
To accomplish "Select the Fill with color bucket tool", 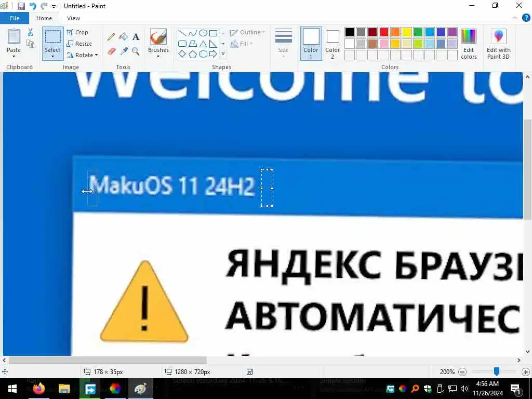I will [x=124, y=37].
